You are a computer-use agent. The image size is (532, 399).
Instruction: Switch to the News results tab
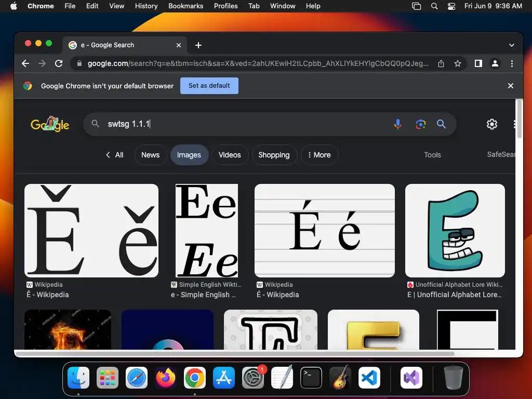coord(150,155)
